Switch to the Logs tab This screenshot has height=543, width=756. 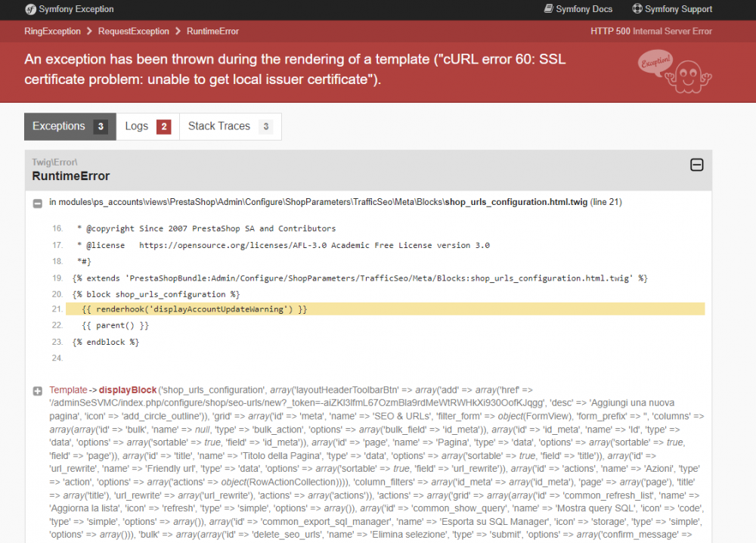point(148,126)
